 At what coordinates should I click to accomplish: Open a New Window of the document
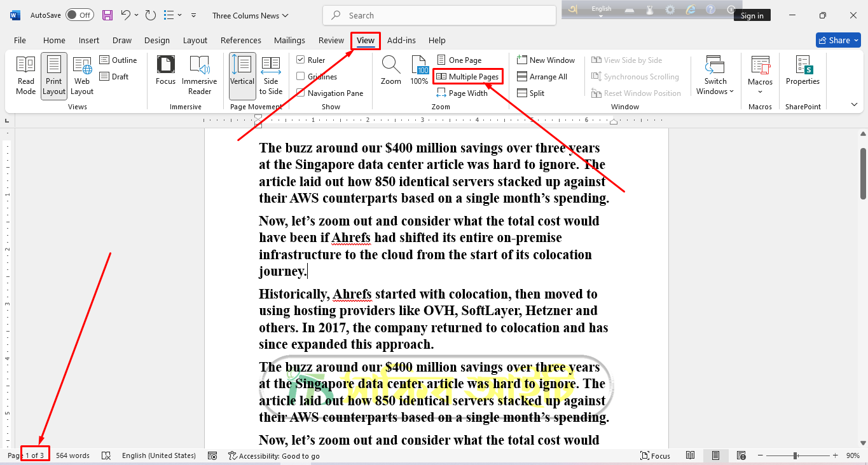[x=546, y=60]
